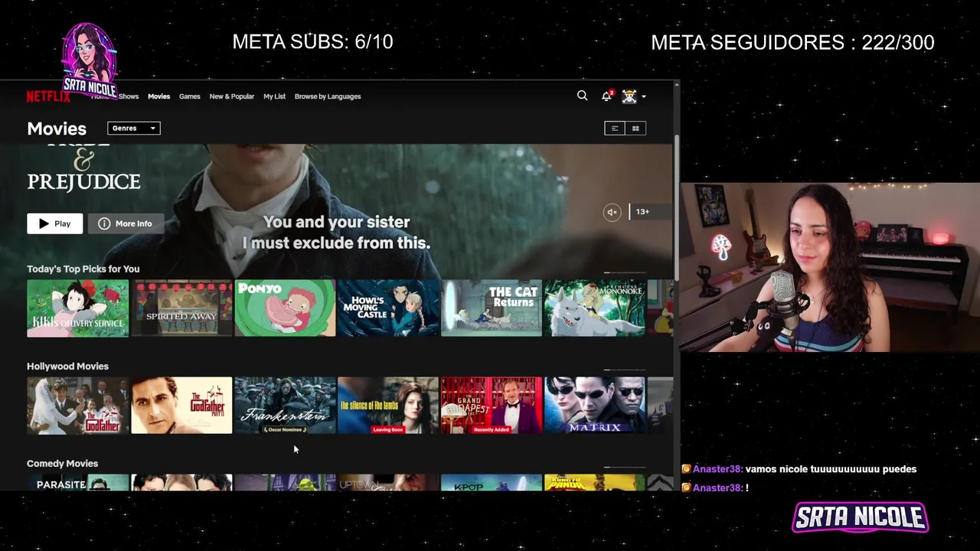The height and width of the screenshot is (551, 980).
Task: Open the Genres dropdown
Action: [x=134, y=128]
